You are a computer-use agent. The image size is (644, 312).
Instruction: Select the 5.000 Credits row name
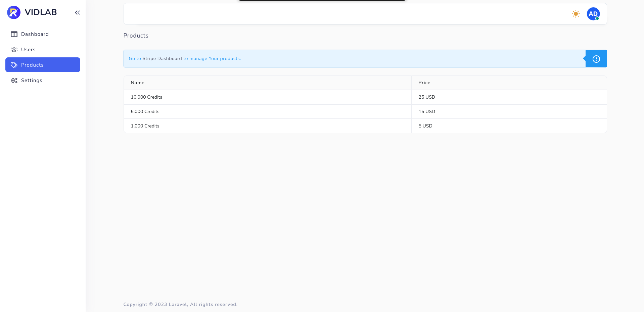[x=145, y=111]
